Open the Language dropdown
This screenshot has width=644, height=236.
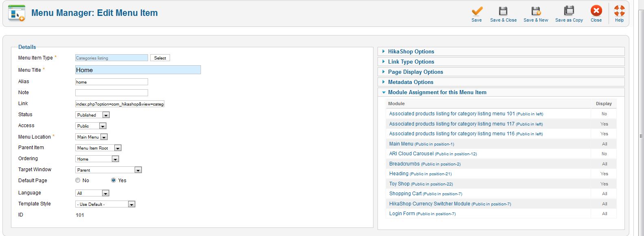point(92,193)
